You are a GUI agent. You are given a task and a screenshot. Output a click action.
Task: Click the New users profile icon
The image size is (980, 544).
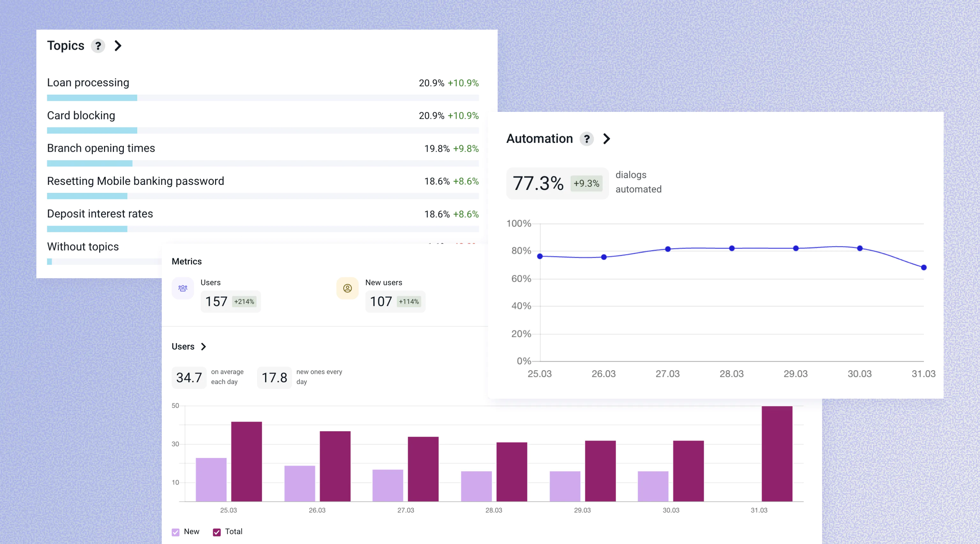click(x=347, y=288)
